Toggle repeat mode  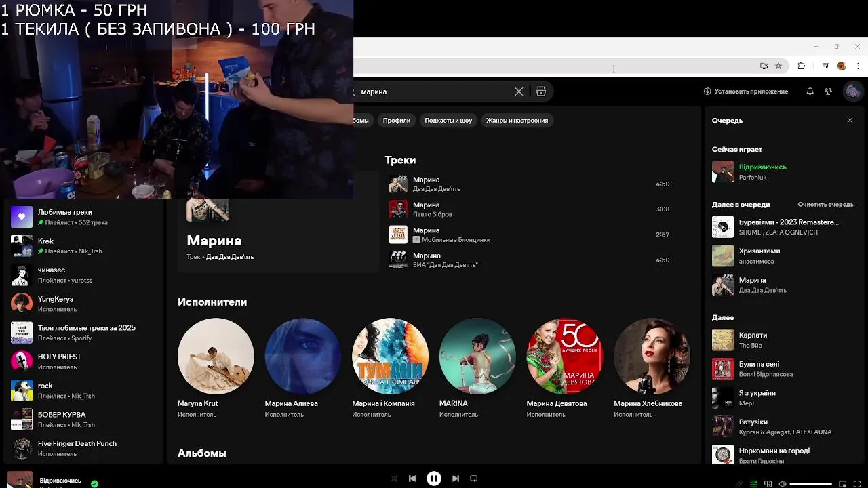[474, 479]
